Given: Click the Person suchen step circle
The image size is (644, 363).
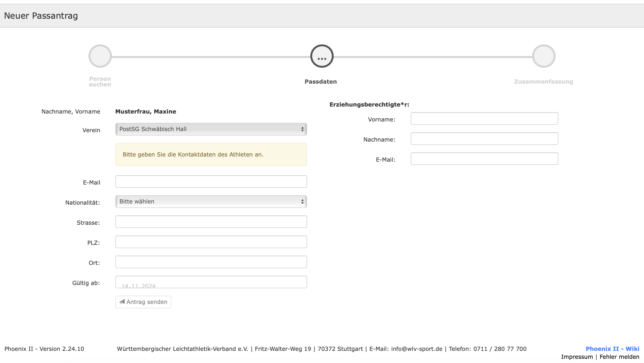Looking at the screenshot, I should (x=100, y=56).
